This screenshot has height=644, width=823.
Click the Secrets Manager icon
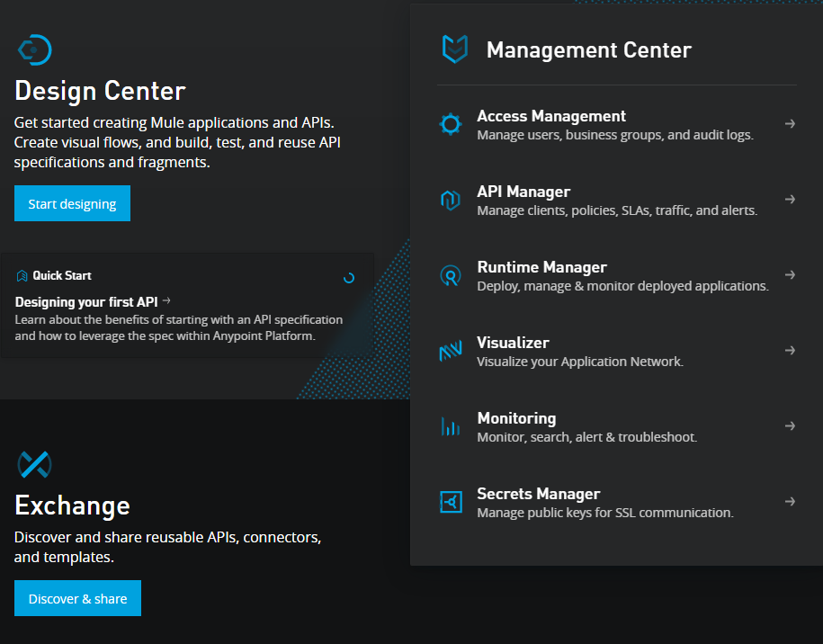point(451,502)
